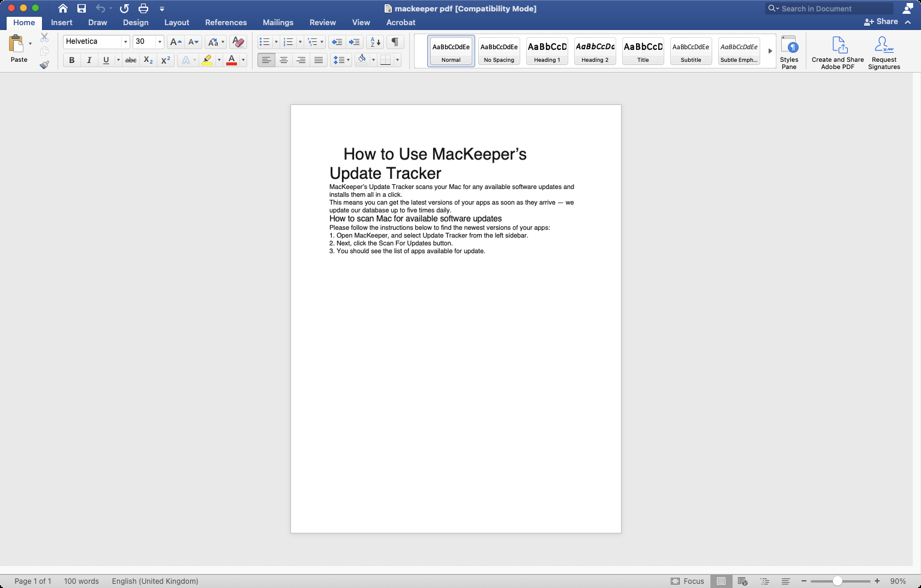This screenshot has height=588, width=921.
Task: Open the Helvetica font name dropdown
Action: click(125, 42)
